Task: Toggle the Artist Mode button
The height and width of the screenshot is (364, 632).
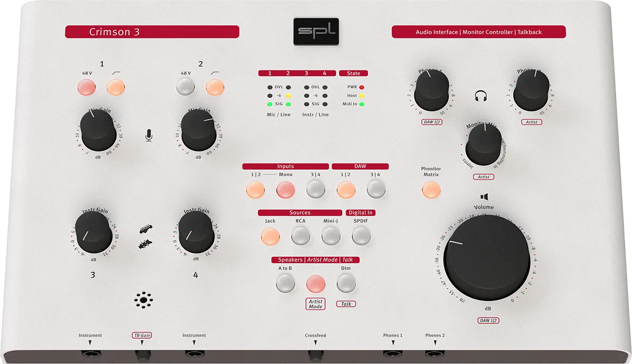Action: [315, 284]
